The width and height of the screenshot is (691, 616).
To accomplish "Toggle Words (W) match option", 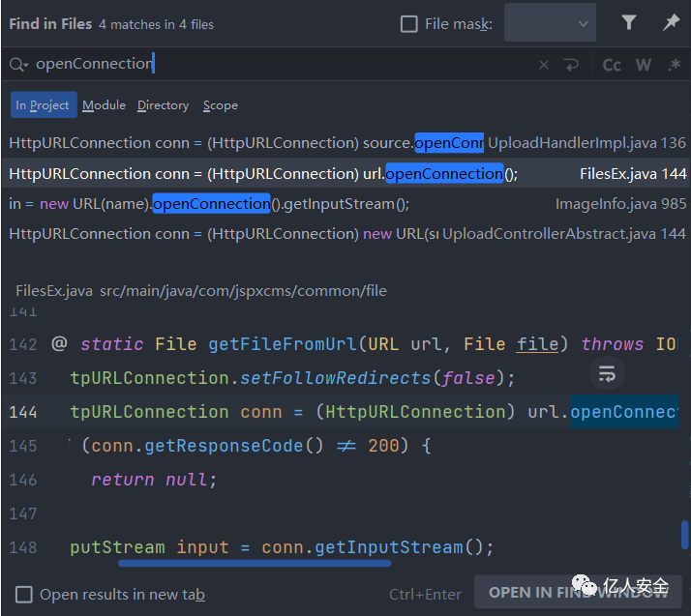I will pyautogui.click(x=644, y=65).
